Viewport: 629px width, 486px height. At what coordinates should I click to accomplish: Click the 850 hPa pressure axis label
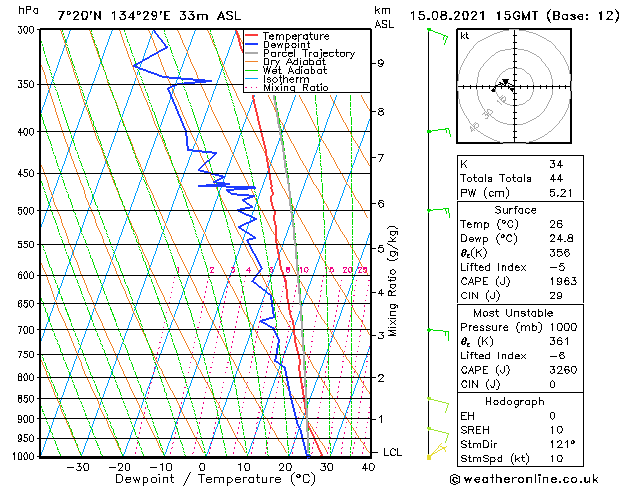click(28, 399)
